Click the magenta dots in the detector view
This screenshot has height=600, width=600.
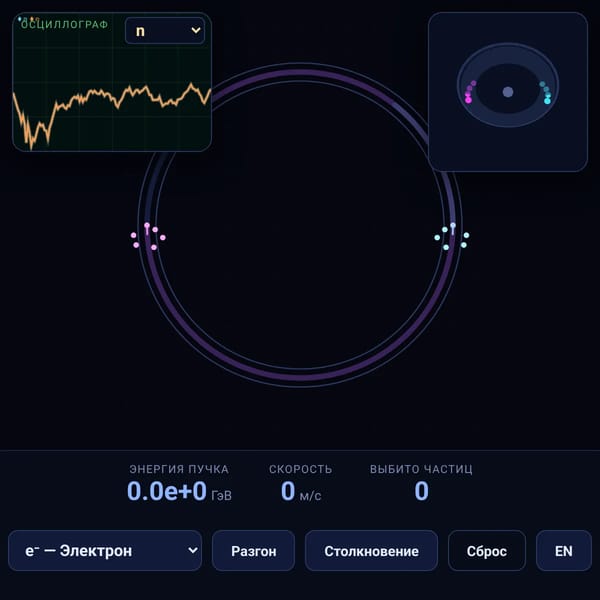click(x=470, y=92)
